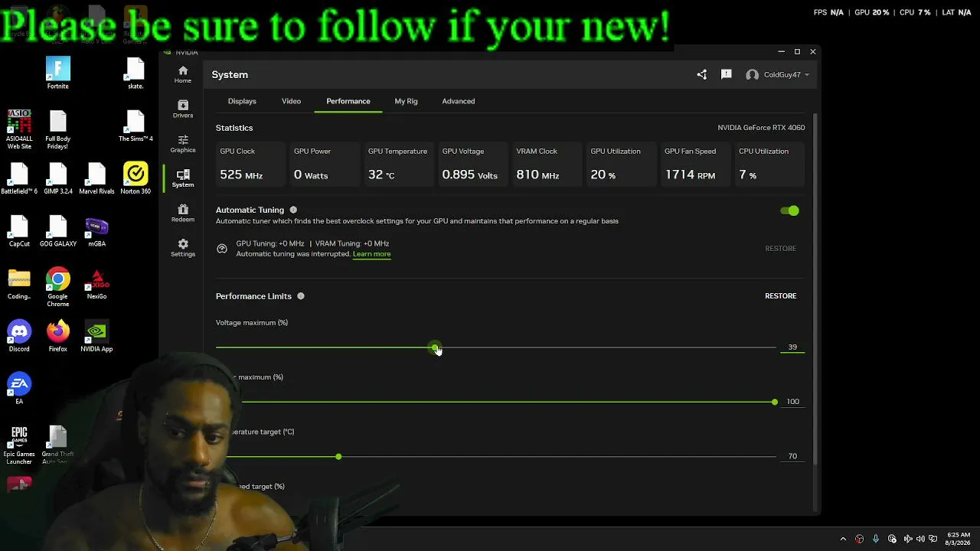Select the GOG GALAXY desktop icon
The height and width of the screenshot is (551, 980).
coord(58,232)
